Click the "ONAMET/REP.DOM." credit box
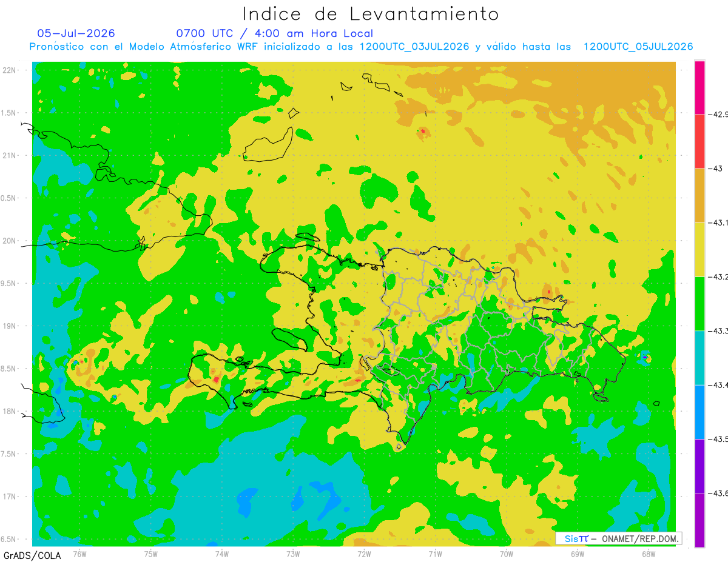728x562 pixels. point(618,538)
